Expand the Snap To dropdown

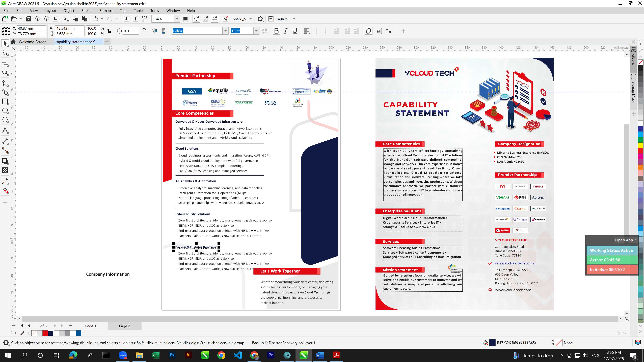[251, 19]
